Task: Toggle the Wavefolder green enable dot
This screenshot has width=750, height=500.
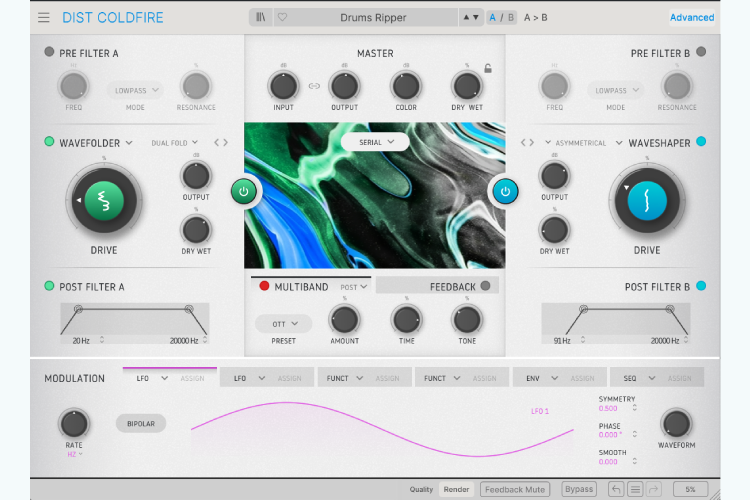Action: pos(49,142)
